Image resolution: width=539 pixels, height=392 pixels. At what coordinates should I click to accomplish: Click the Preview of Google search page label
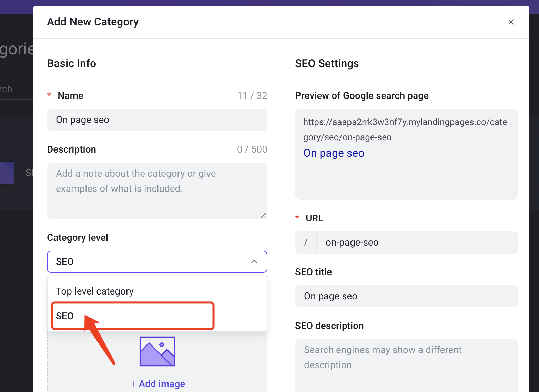(362, 95)
